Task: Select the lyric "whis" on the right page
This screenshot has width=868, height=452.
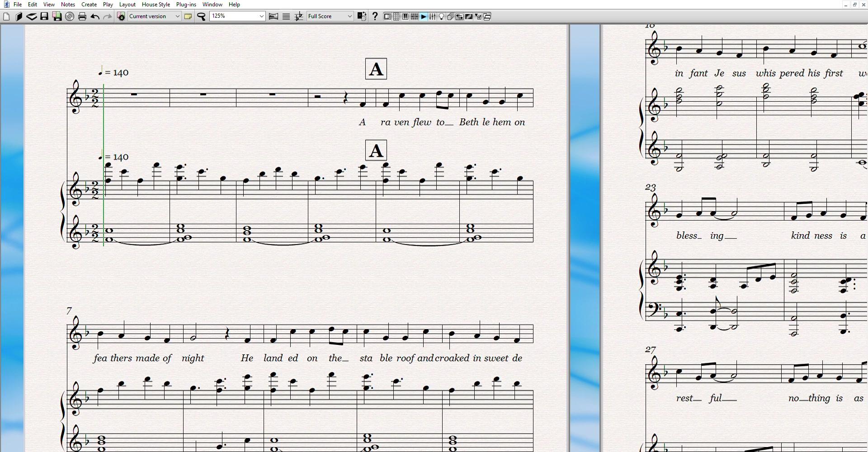Action: (765, 73)
